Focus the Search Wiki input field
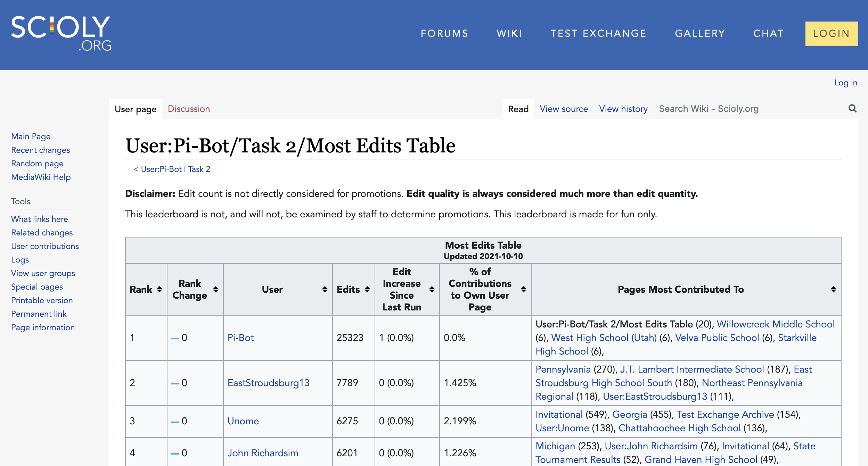This screenshot has width=868, height=466. tap(751, 109)
